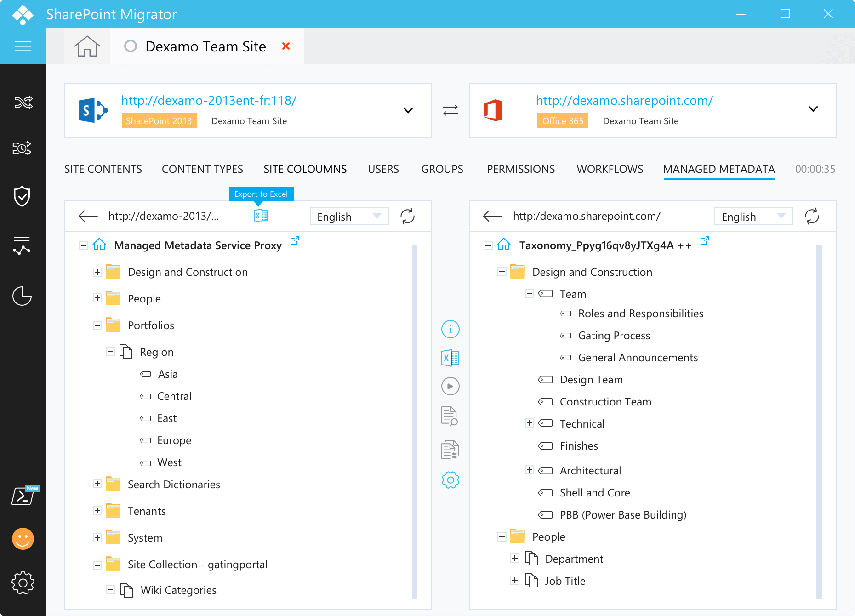This screenshot has height=616, width=855.
Task: Expand the source connection dropdown
Action: [408, 110]
